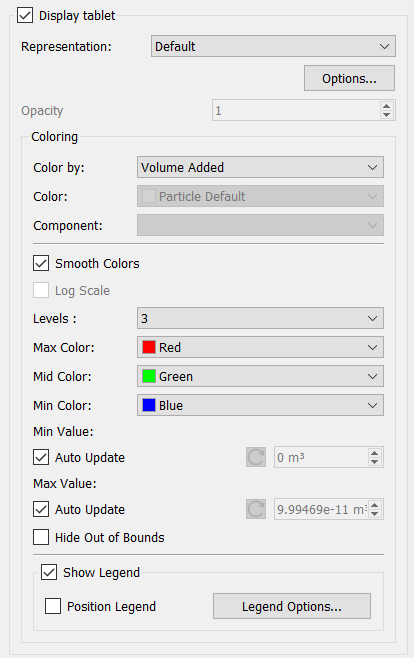The image size is (414, 658).
Task: Click the Max Value refresh icon
Action: [256, 509]
